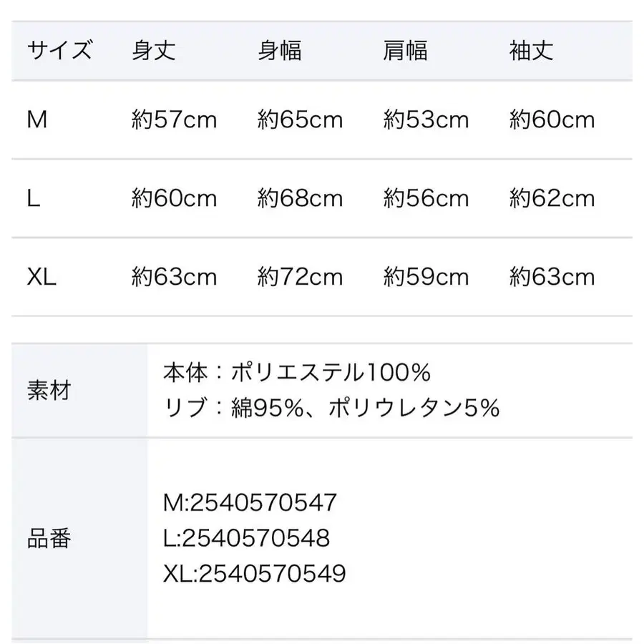Select the XL size row label
The height and width of the screenshot is (644, 644).
click(42, 276)
